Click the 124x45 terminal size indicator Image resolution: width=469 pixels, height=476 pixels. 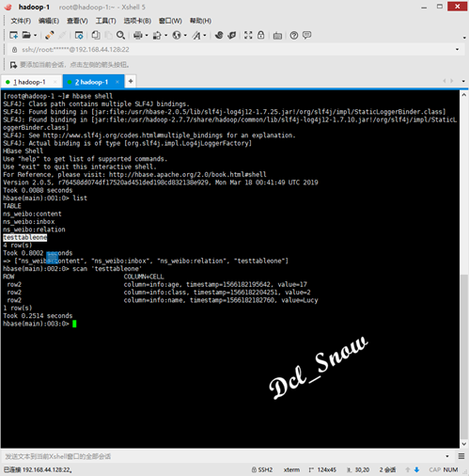[322, 469]
